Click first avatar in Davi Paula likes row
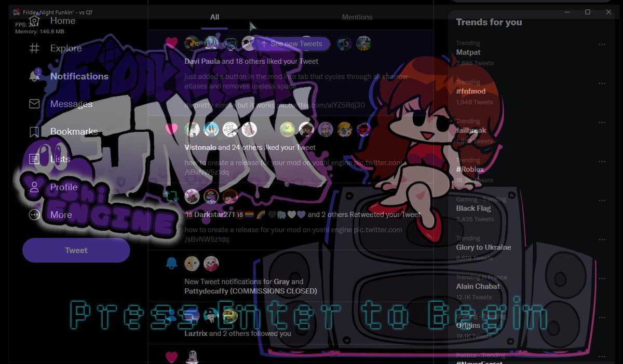Viewport: 623px width, 364px height. pos(192,43)
